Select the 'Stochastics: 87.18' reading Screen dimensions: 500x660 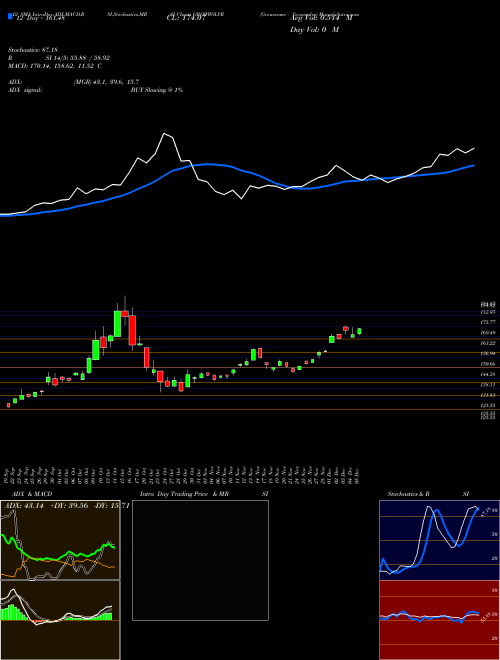point(35,50)
